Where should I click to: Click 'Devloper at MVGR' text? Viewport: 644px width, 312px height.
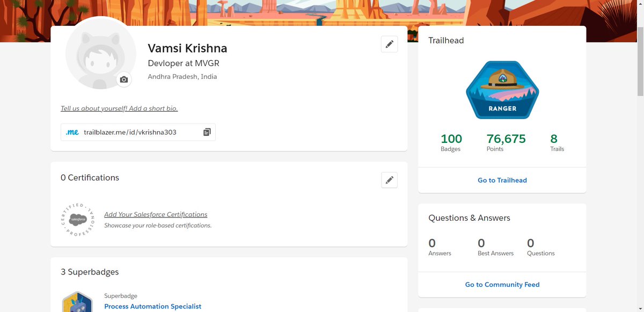coord(184,63)
